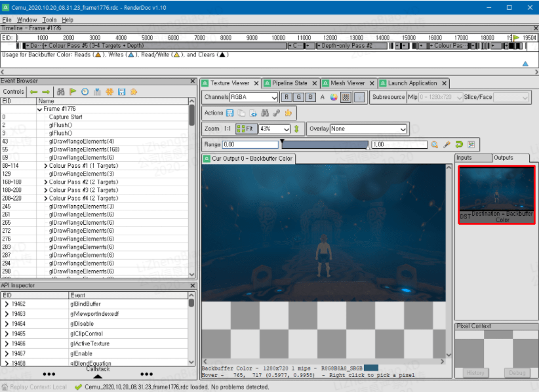Toggle the R red channel button
Screen dimensions: 539x392
coord(287,97)
